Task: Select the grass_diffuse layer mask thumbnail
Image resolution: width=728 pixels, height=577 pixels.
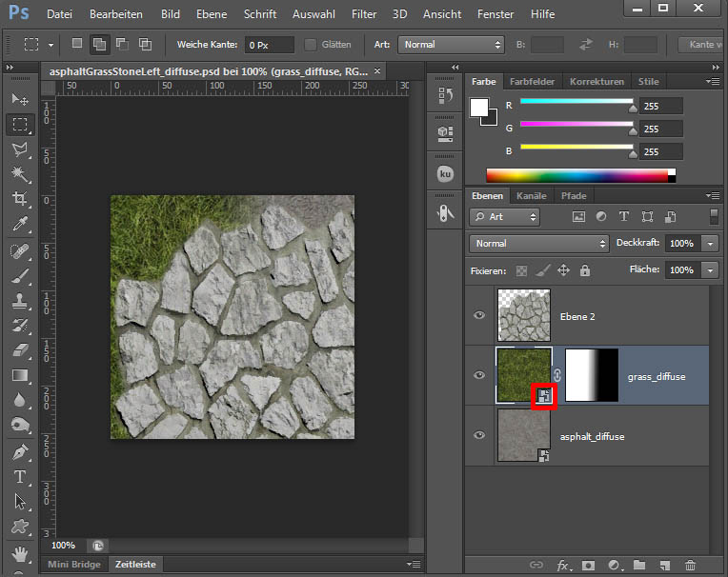Action: coord(592,376)
